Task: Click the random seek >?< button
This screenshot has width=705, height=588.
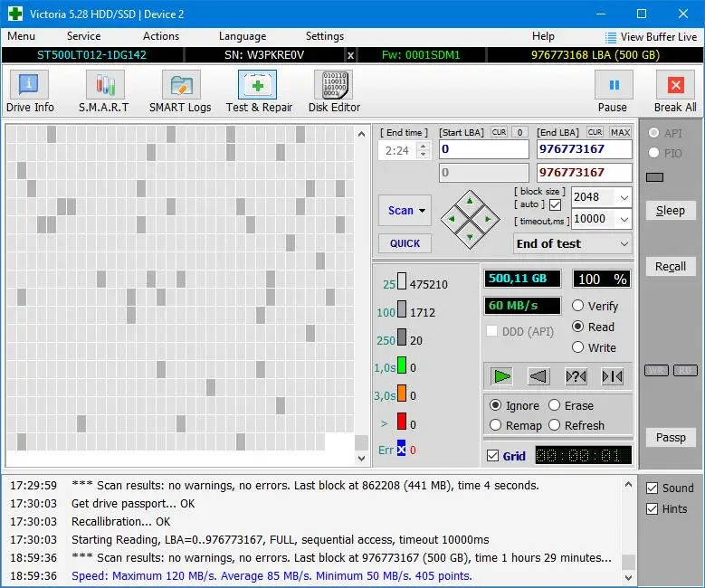Action: click(576, 376)
